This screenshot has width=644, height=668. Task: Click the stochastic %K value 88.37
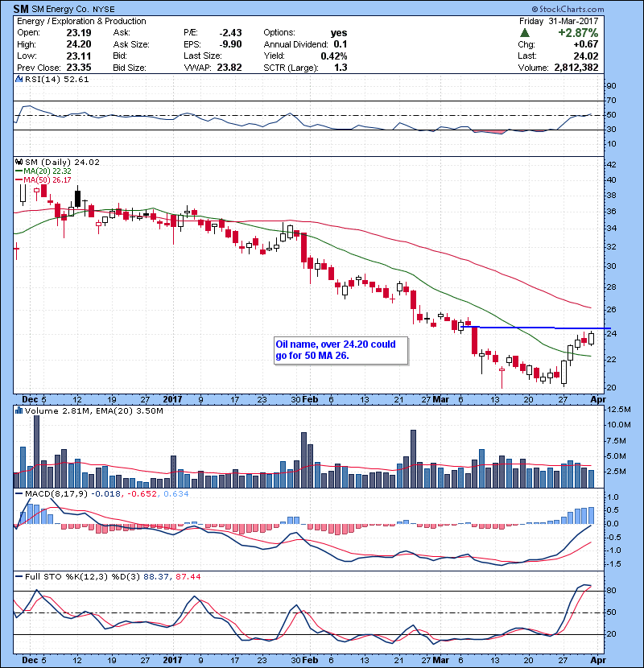click(155, 576)
